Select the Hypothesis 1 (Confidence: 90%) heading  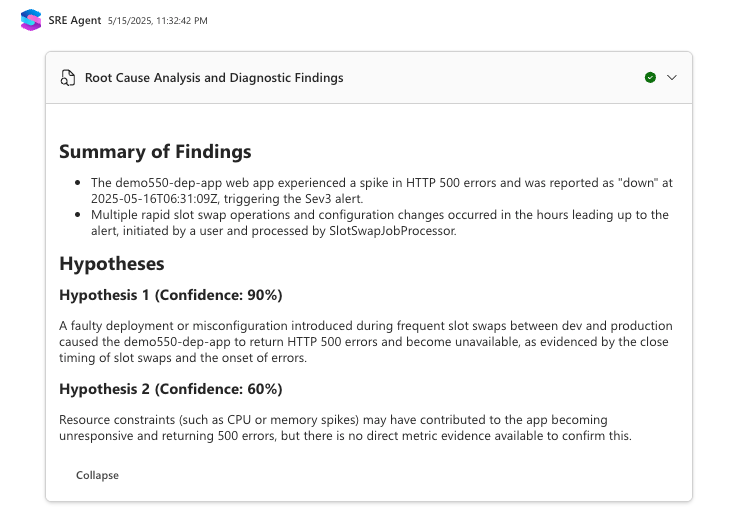click(171, 295)
